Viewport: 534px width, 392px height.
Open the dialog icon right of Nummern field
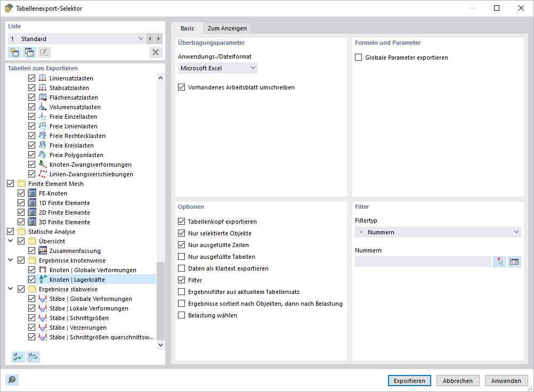(x=514, y=262)
